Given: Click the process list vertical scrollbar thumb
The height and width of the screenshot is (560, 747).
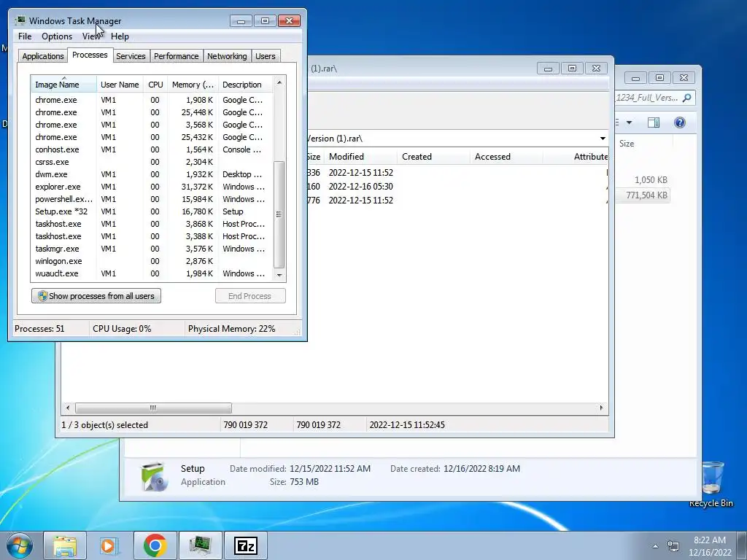Looking at the screenshot, I should coord(279,214).
